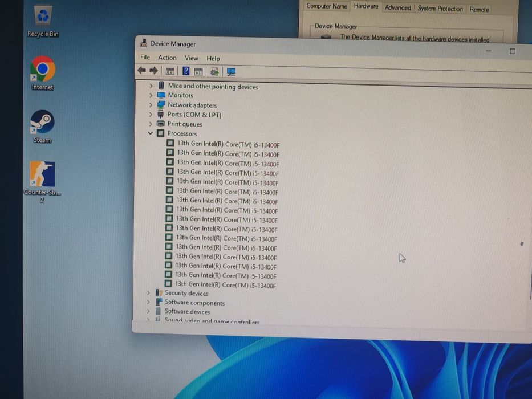Expand the Security devices node
The width and height of the screenshot is (532, 399).
coord(148,292)
